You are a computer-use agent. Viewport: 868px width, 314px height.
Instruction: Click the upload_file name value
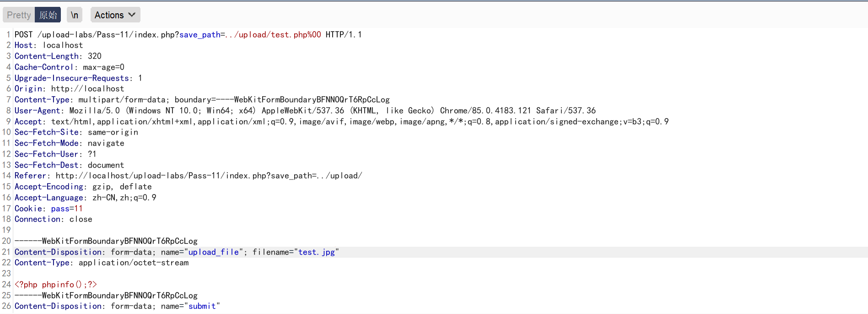coord(213,252)
